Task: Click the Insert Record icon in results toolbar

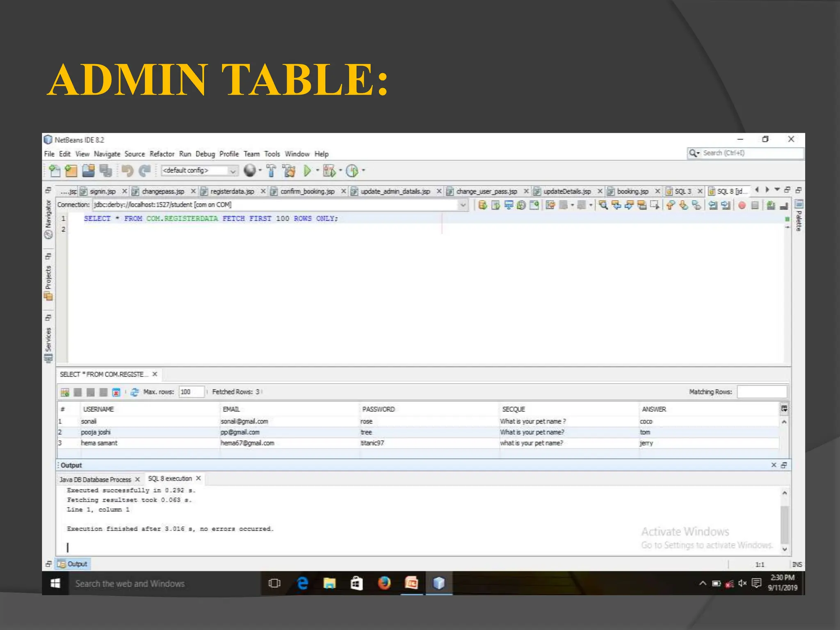Action: click(65, 392)
